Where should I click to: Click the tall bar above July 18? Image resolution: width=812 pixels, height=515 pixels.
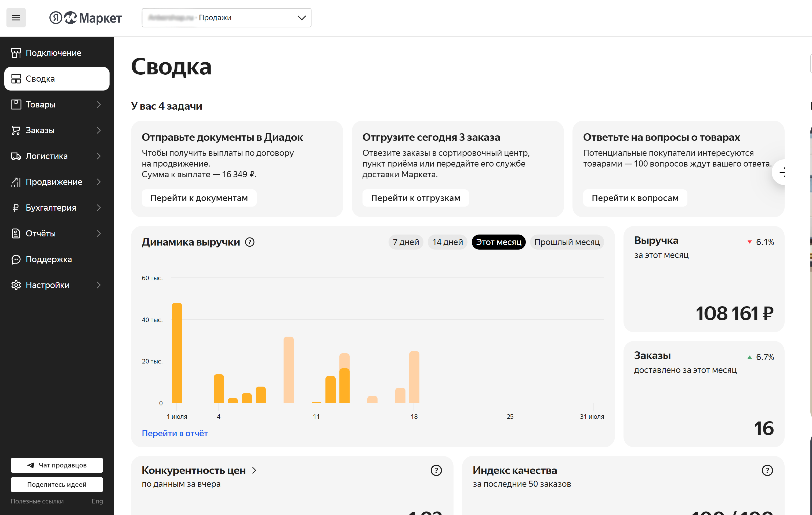click(414, 377)
